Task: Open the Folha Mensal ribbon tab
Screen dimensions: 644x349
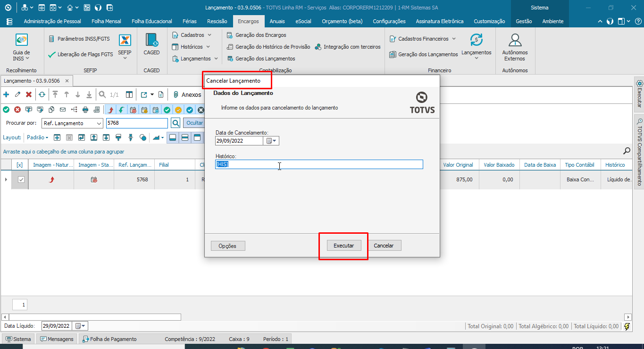Action: tap(106, 21)
